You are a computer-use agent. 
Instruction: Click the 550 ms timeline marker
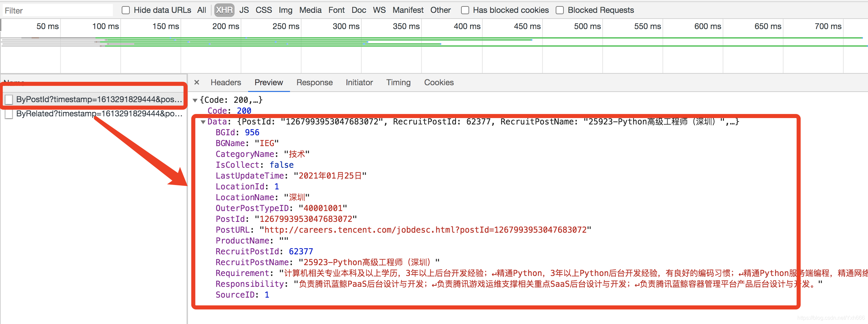(648, 26)
